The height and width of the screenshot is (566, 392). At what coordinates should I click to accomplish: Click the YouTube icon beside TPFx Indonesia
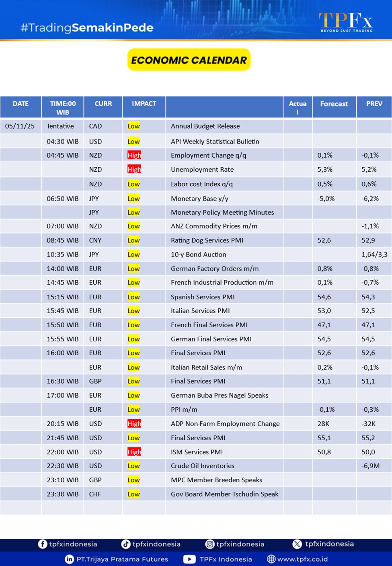tap(189, 559)
